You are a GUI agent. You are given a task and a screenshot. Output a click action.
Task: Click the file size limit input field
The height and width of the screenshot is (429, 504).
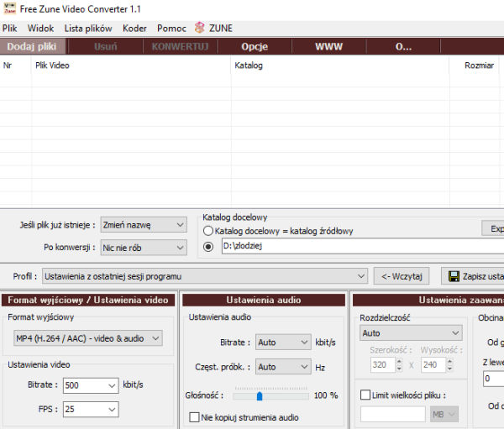pos(393,414)
